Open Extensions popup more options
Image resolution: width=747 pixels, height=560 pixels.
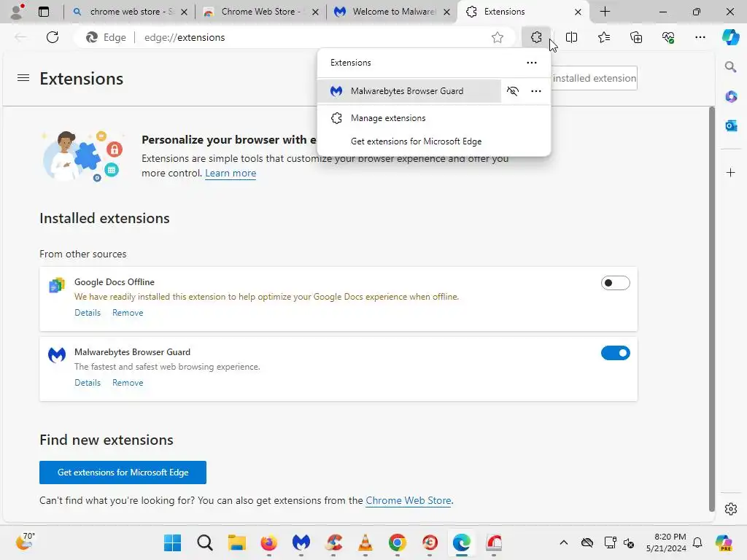pyautogui.click(x=532, y=63)
